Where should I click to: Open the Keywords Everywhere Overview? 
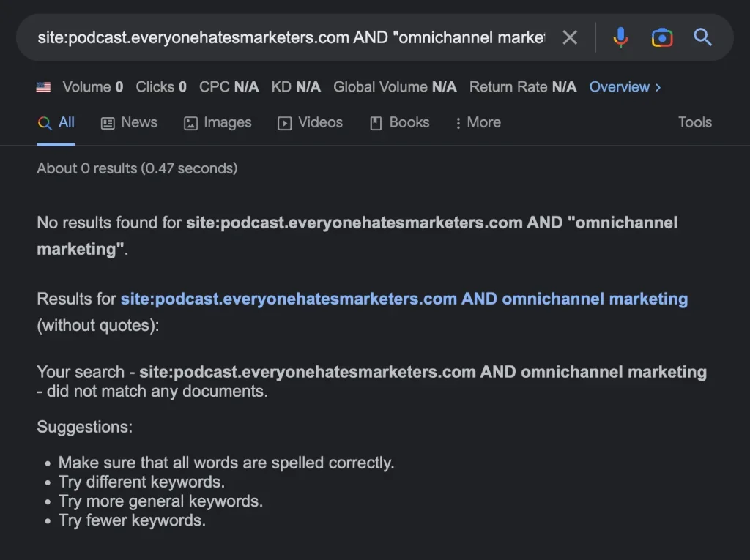click(620, 86)
